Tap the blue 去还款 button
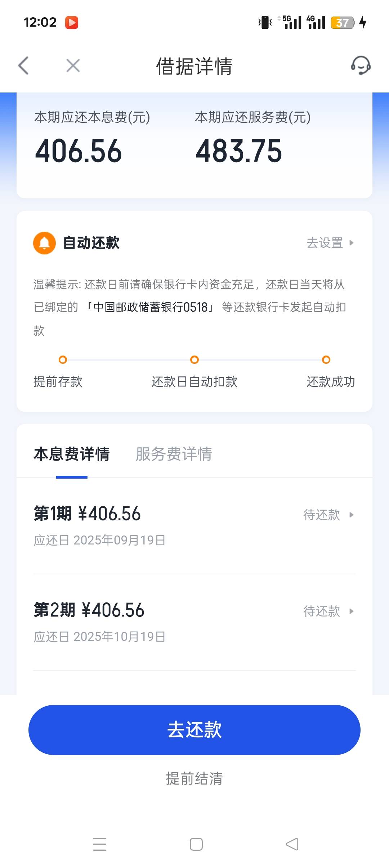 tap(194, 730)
